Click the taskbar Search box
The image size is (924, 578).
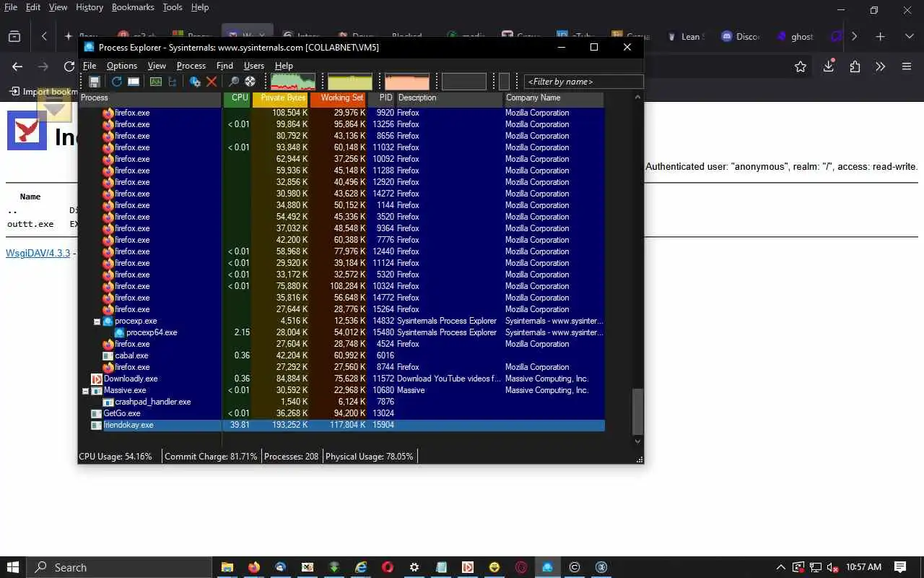click(119, 567)
